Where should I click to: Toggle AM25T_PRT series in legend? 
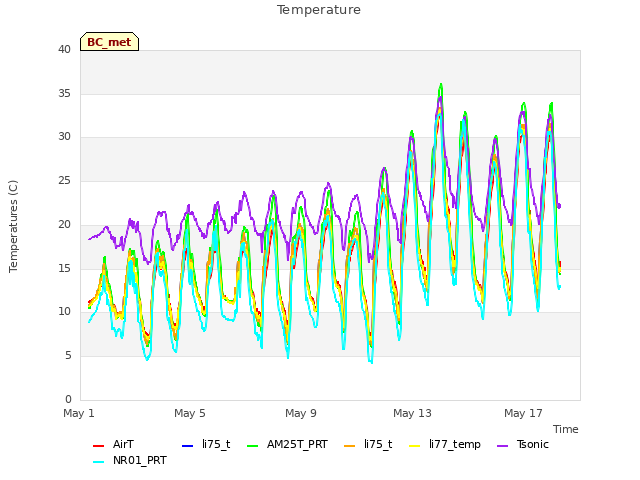[x=287, y=444]
